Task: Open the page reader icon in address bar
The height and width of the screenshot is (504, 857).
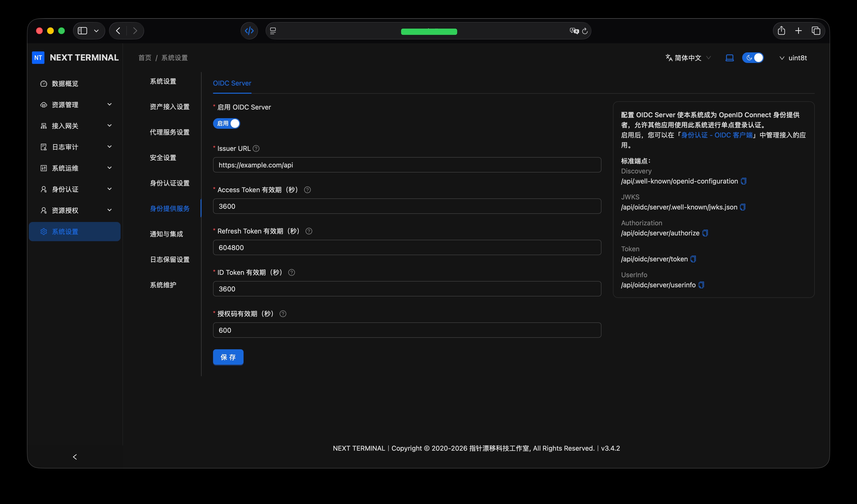Action: (x=273, y=31)
